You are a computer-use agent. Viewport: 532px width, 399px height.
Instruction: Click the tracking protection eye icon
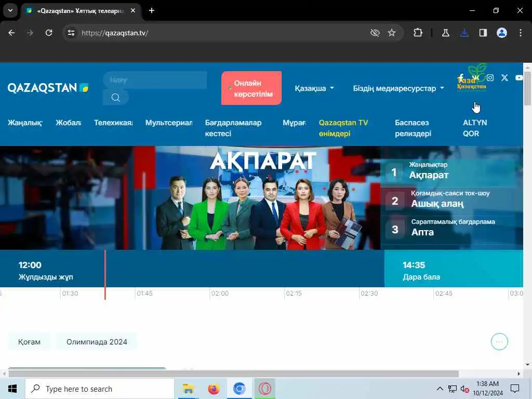(375, 33)
